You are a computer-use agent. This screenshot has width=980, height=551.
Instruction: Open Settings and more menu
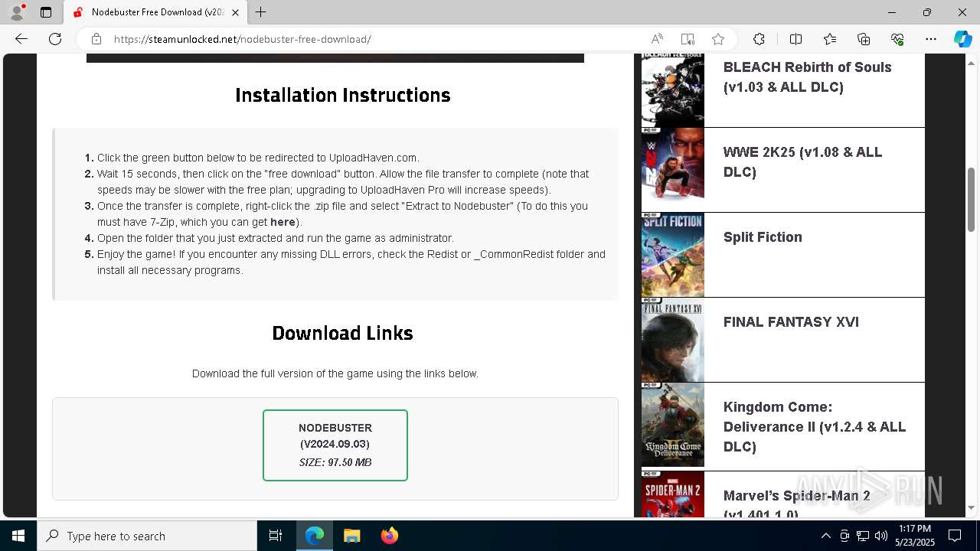pos(931,39)
